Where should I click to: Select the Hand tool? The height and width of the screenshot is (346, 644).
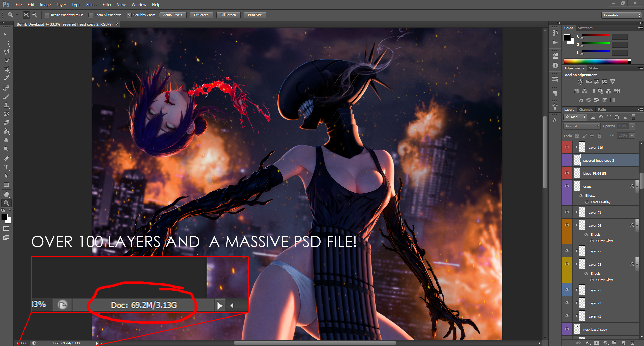coord(6,194)
